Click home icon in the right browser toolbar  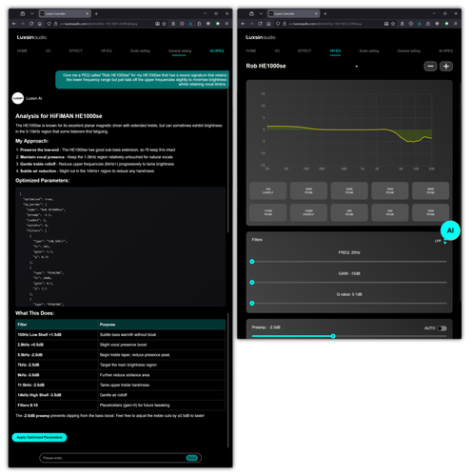(268, 24)
